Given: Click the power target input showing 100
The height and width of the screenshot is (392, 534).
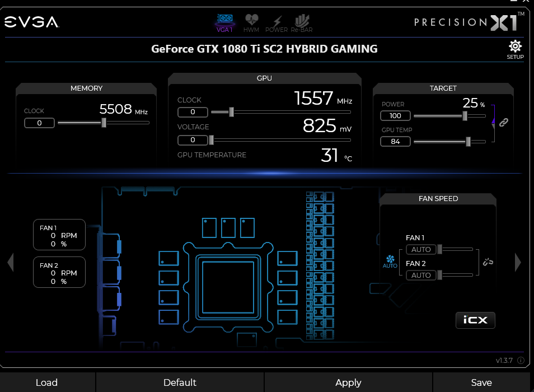Looking at the screenshot, I should click(395, 116).
